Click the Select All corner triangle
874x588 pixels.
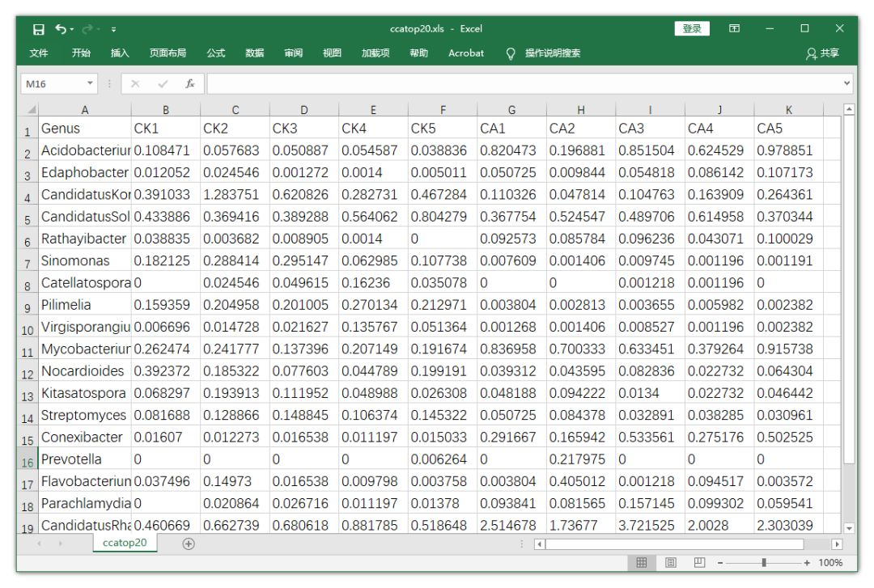click(30, 109)
